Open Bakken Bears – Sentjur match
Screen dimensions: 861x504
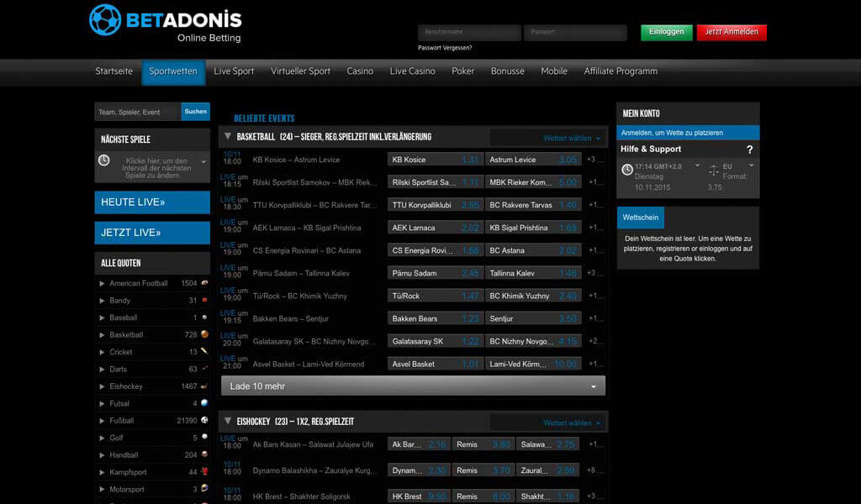point(290,318)
